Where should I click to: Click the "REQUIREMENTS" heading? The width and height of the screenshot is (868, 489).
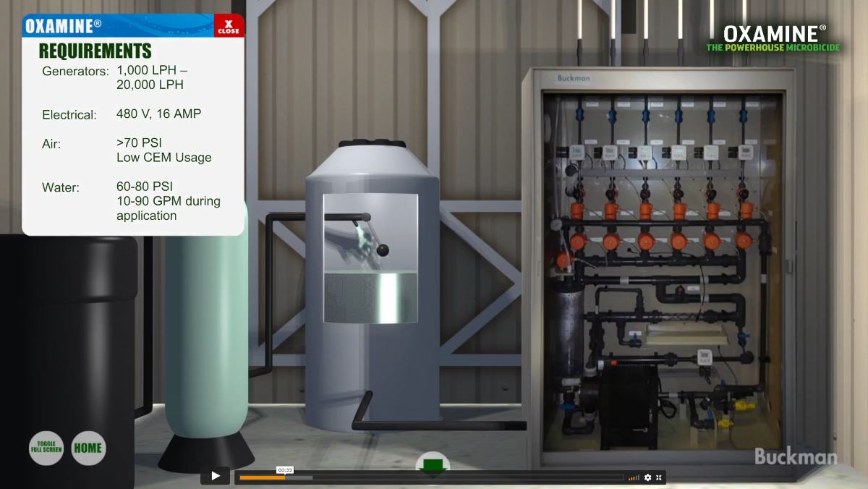coord(95,51)
